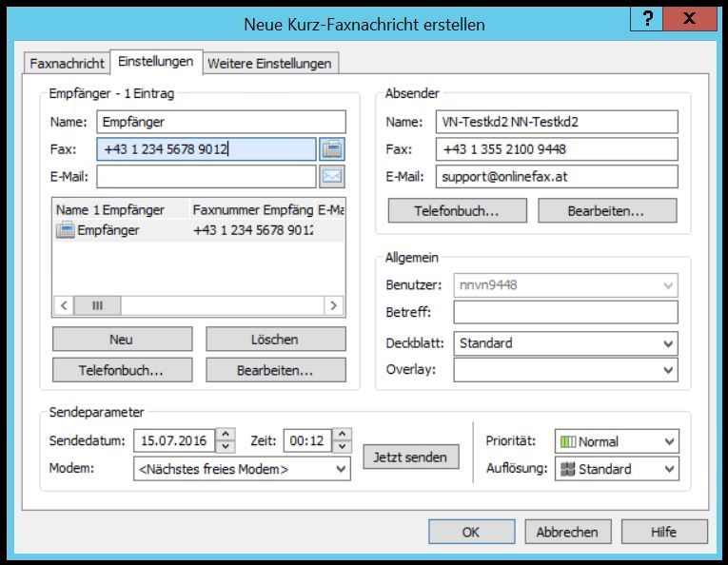The height and width of the screenshot is (565, 728).
Task: Expand the Modem selection combo box
Action: coord(243,469)
